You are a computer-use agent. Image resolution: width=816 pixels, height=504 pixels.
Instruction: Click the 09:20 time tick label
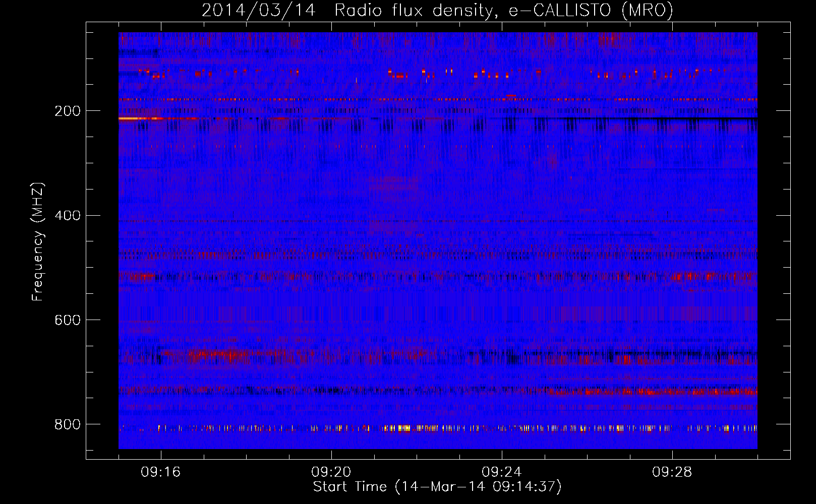pyautogui.click(x=331, y=472)
